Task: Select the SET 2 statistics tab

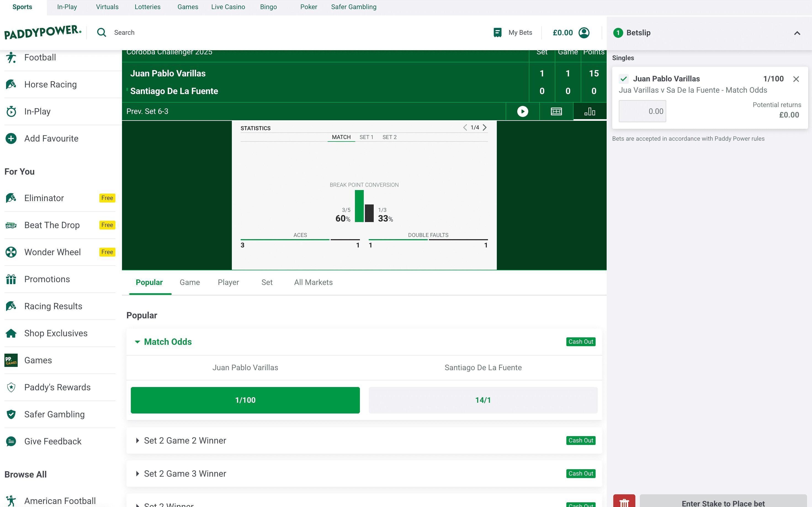Action: 389,137
